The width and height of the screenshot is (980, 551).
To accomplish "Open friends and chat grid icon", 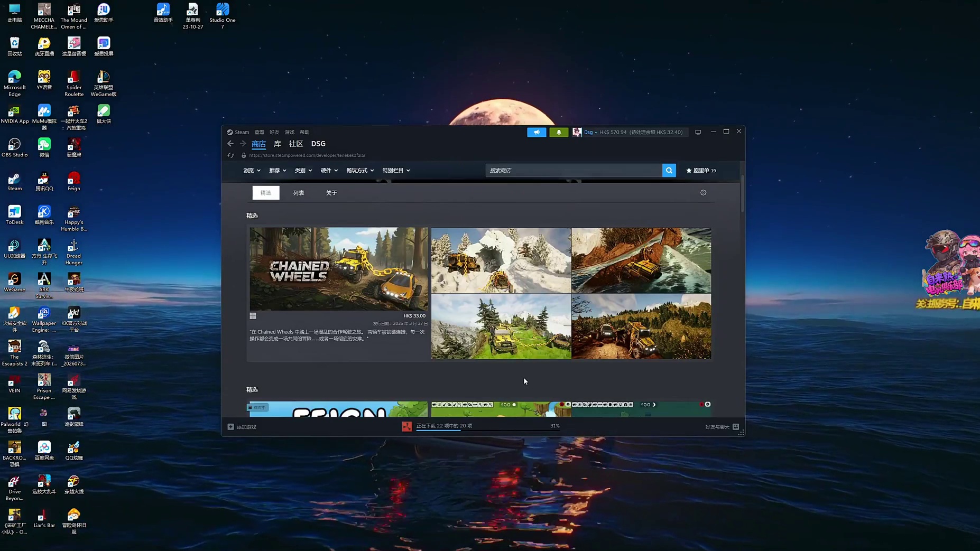I will [736, 427].
